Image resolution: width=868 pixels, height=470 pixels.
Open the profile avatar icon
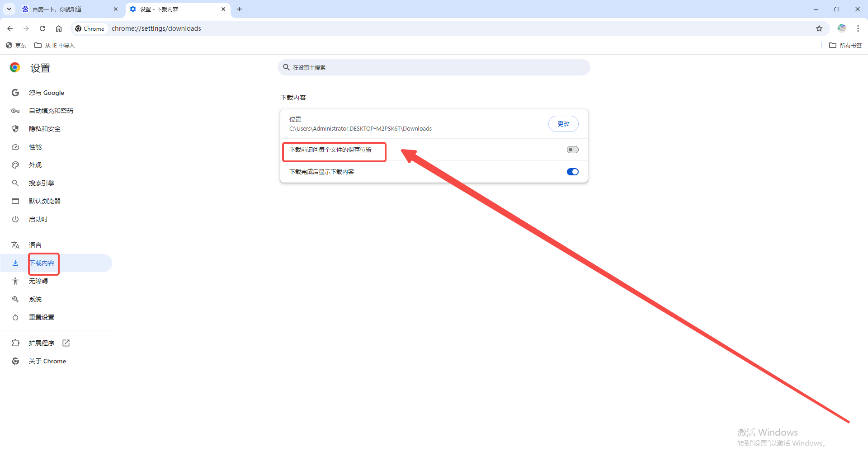point(841,28)
